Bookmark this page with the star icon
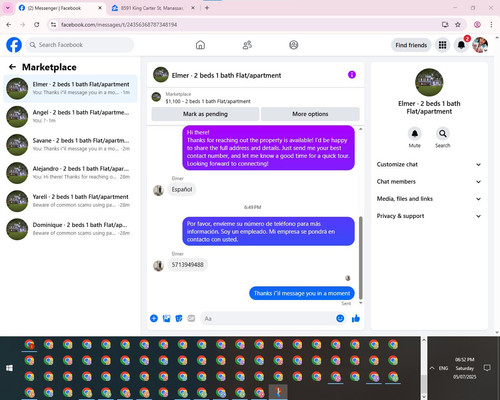This screenshot has width=500, height=400. pyautogui.click(x=458, y=25)
